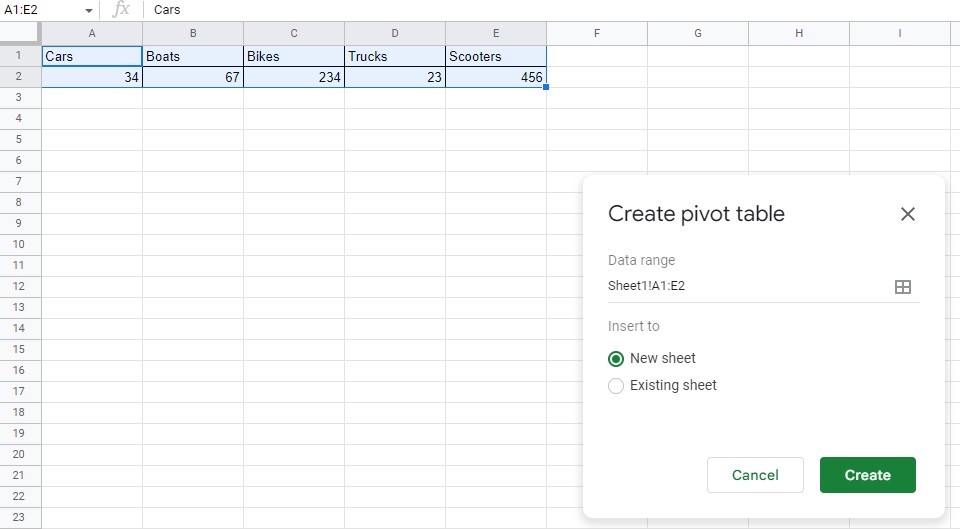Select column A header
Viewport: 960px width, 529px height.
pyautogui.click(x=92, y=34)
